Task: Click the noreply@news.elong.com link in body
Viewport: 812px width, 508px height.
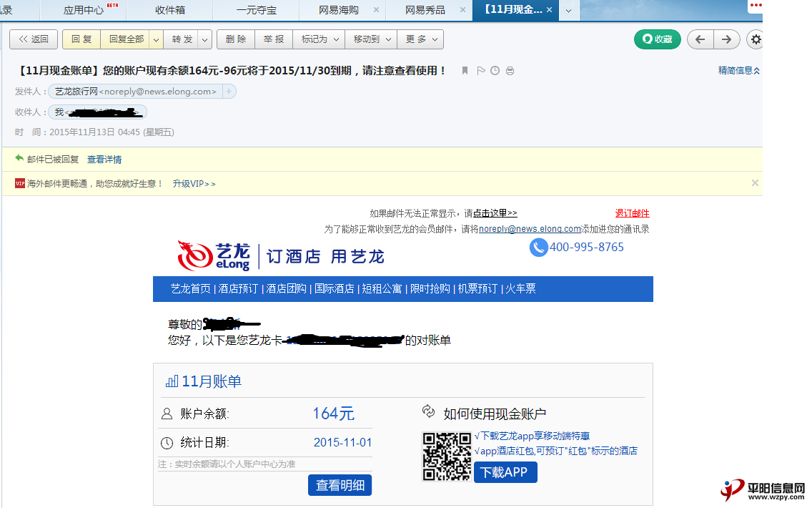Action: pyautogui.click(x=530, y=229)
